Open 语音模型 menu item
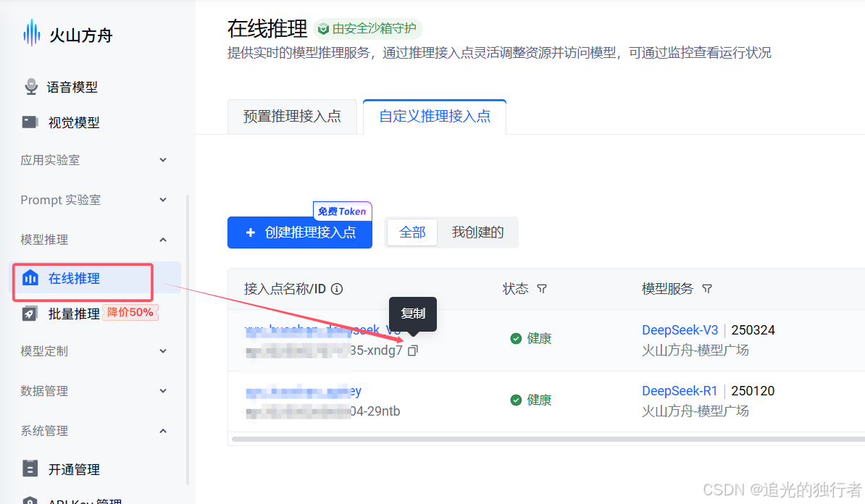 click(72, 87)
